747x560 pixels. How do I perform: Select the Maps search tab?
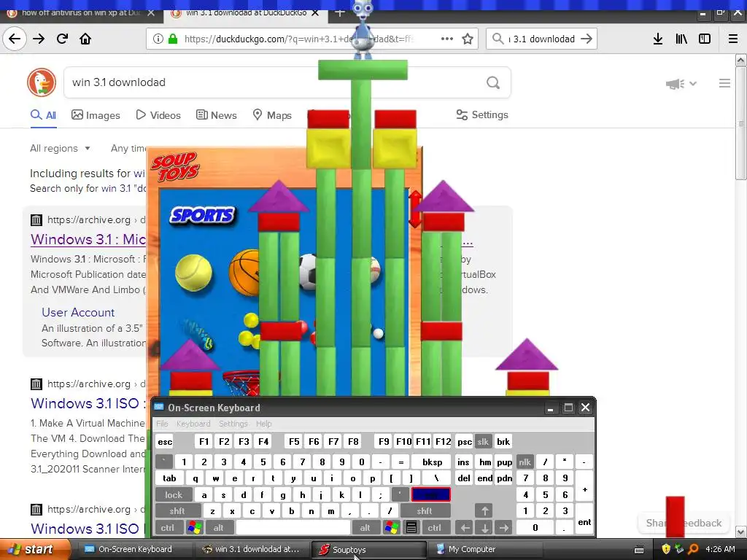(x=272, y=115)
